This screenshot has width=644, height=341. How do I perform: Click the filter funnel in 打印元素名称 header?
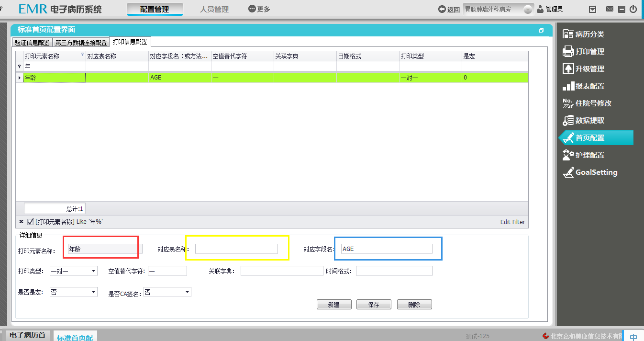pos(82,55)
